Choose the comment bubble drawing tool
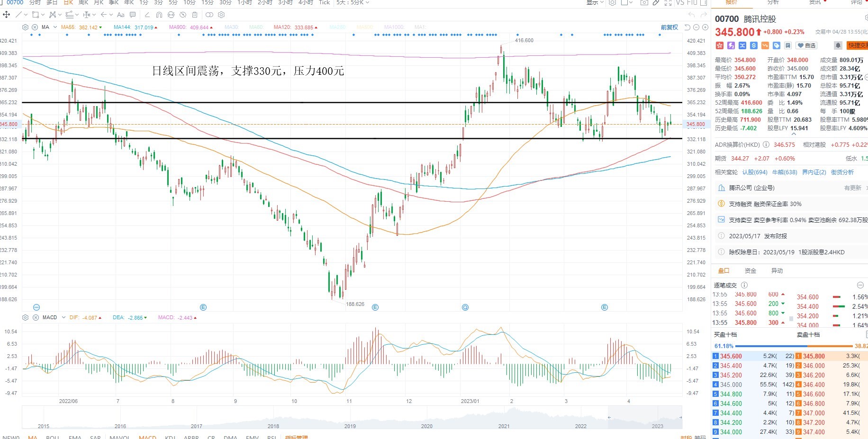This screenshot has height=439, width=868. (x=133, y=15)
